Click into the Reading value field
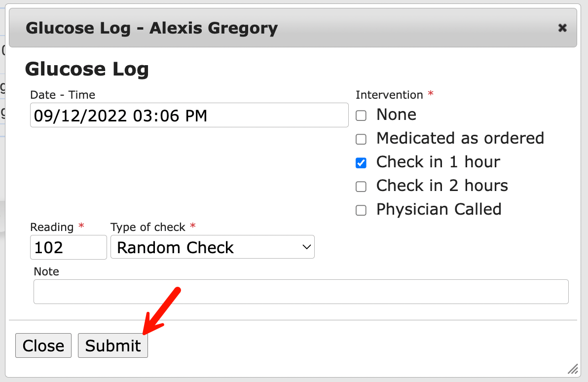 (68, 247)
